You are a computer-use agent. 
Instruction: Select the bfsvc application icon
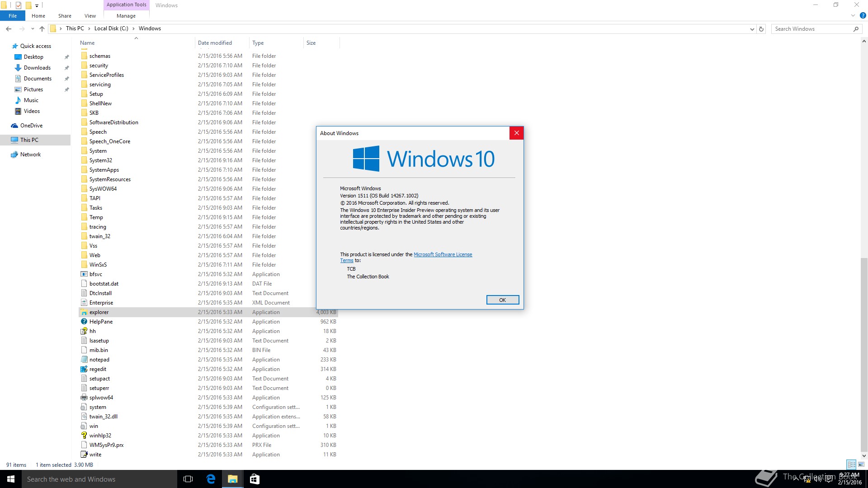pos(84,274)
